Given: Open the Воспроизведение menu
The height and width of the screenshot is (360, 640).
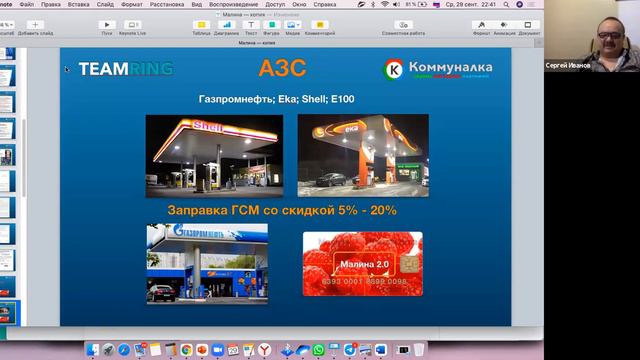Looking at the screenshot, I should [233, 4].
